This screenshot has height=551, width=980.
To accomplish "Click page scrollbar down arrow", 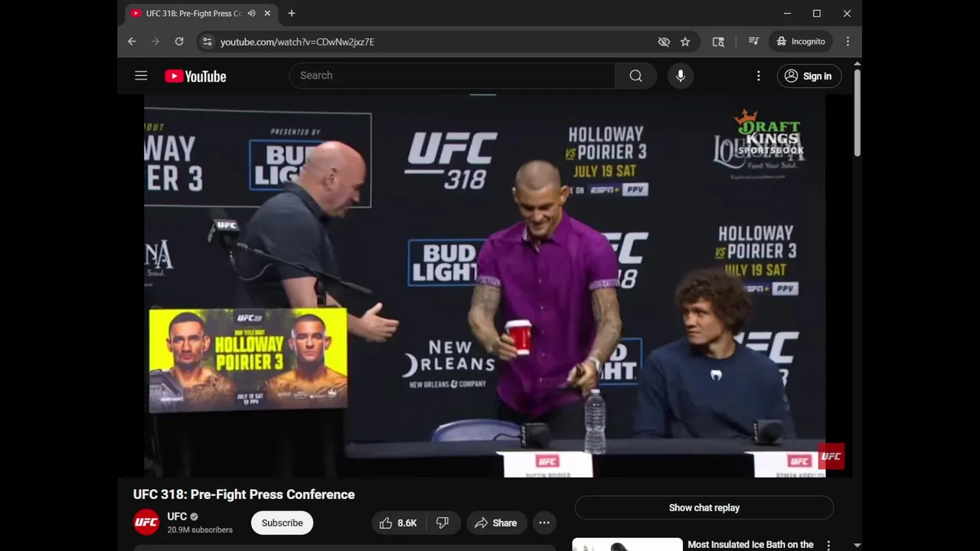I will 857,545.
